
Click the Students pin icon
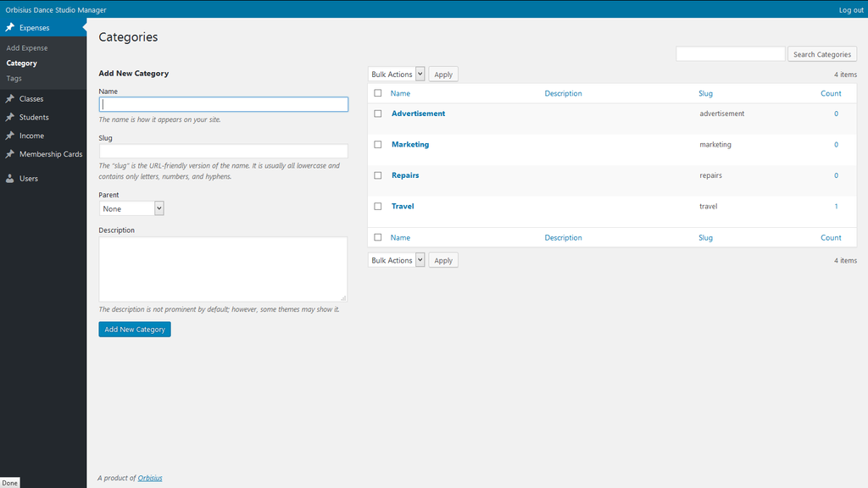(x=10, y=117)
